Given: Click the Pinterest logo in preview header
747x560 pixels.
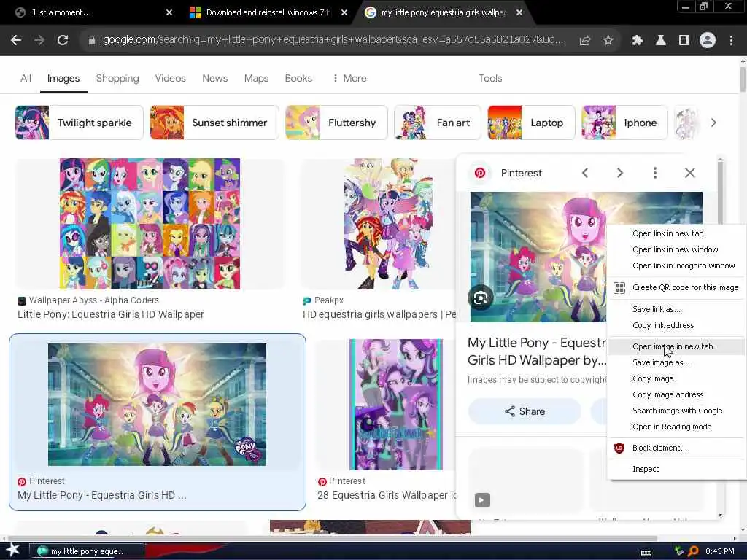Looking at the screenshot, I should click(480, 173).
